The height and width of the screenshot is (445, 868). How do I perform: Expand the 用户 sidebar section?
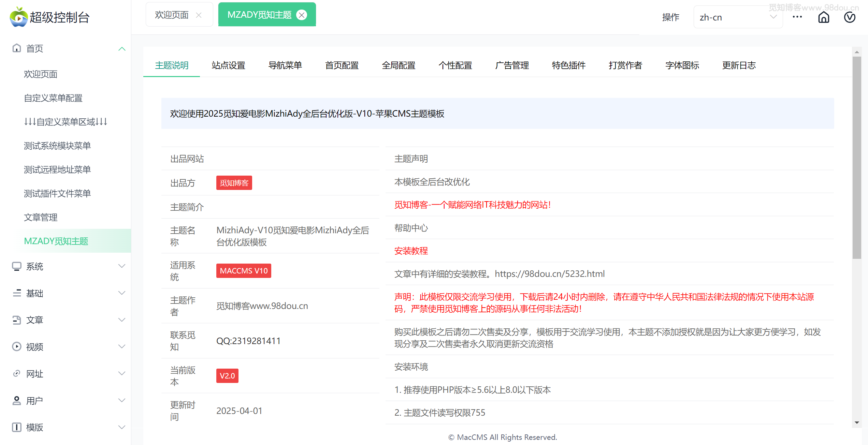122,400
